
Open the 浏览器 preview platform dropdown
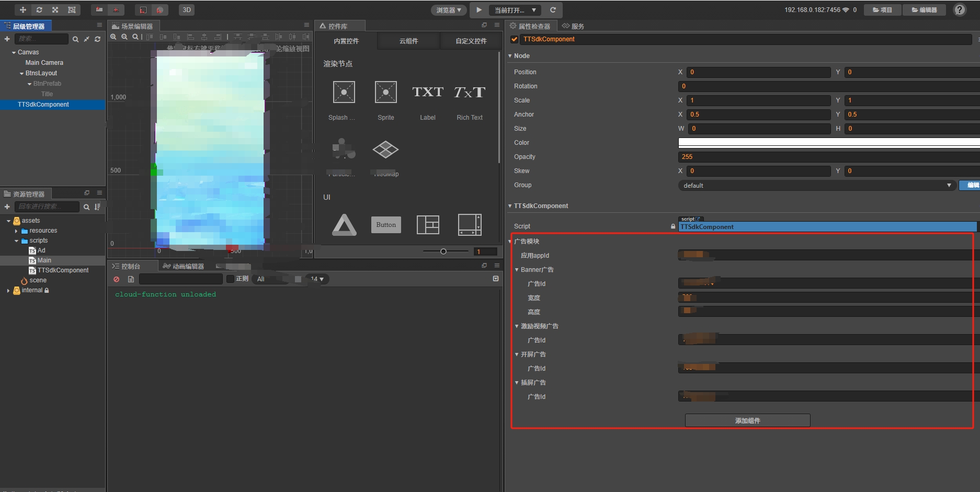[x=449, y=10]
